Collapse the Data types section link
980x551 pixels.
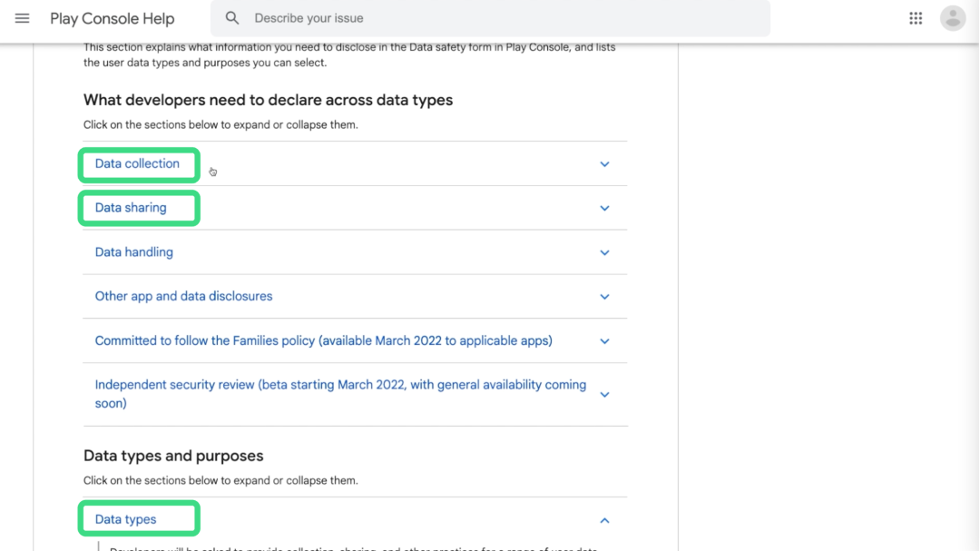126,519
